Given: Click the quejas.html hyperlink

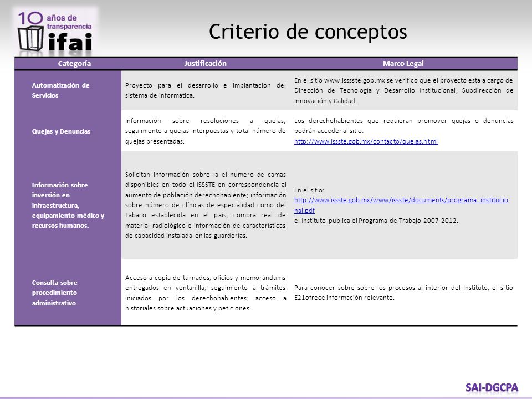Looking at the screenshot, I should click(366, 141).
